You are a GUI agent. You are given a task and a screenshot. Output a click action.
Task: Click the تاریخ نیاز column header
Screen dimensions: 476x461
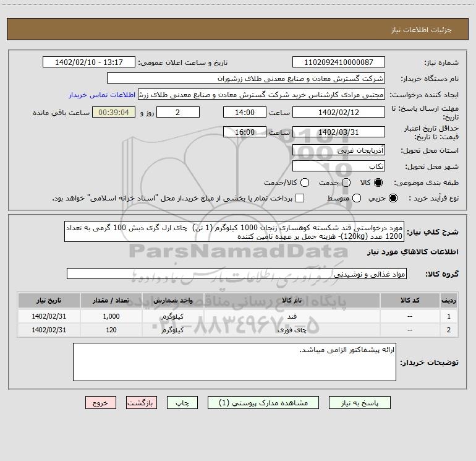tap(49, 301)
